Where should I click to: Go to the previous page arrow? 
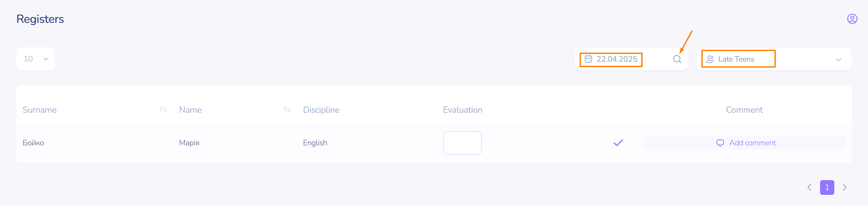pyautogui.click(x=809, y=187)
